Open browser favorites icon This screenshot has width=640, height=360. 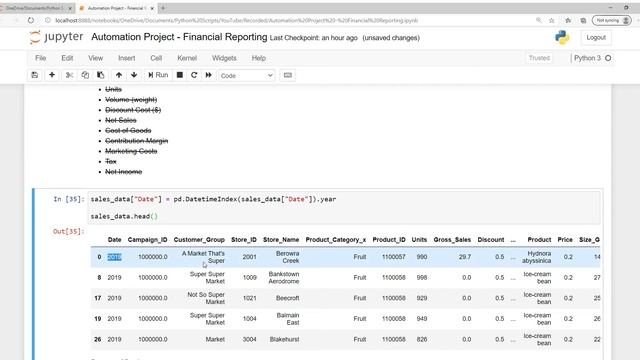point(568,20)
